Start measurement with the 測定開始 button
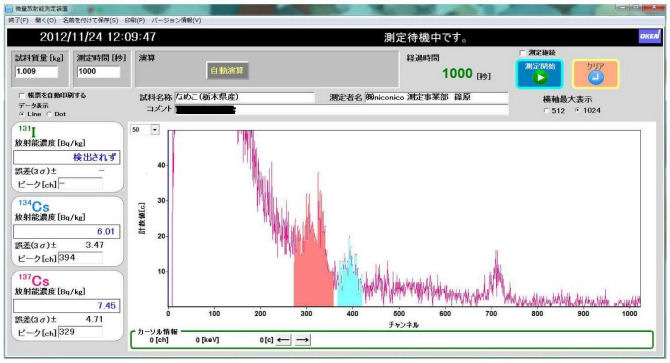Screen dimensions: 670x363 coord(539,74)
